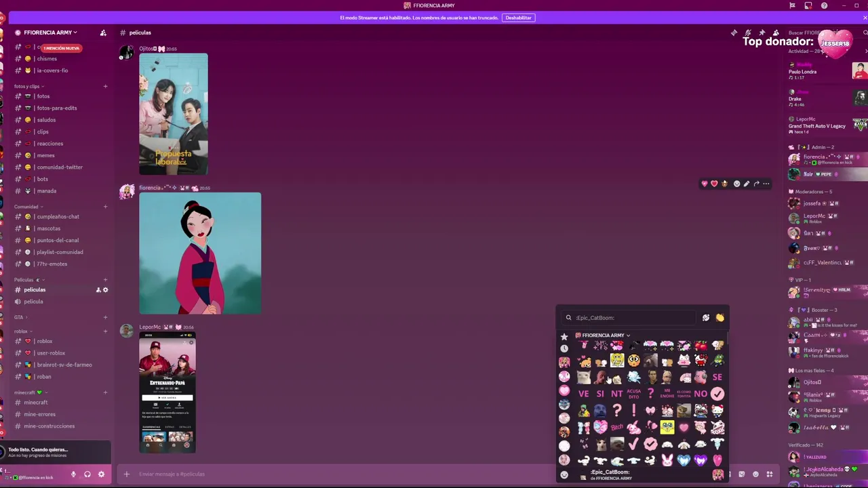
Task: Click the add attachment plus button in message bar
Action: (x=126, y=474)
